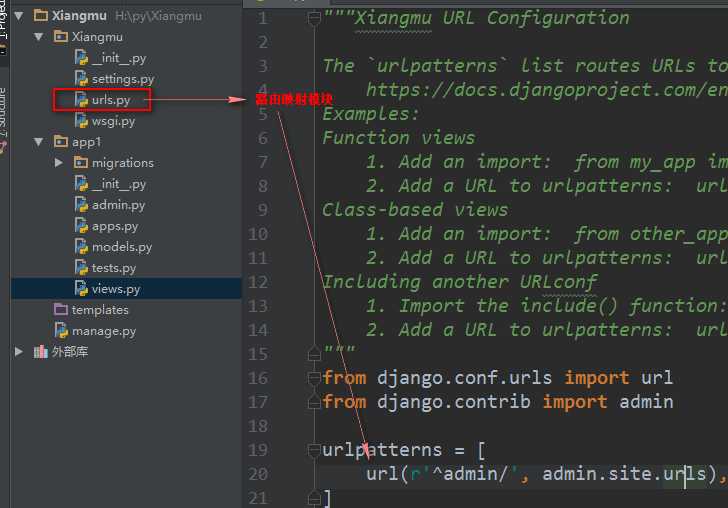728x508 pixels.
Task: Click 'django.contrib' on line 17
Action: point(454,402)
